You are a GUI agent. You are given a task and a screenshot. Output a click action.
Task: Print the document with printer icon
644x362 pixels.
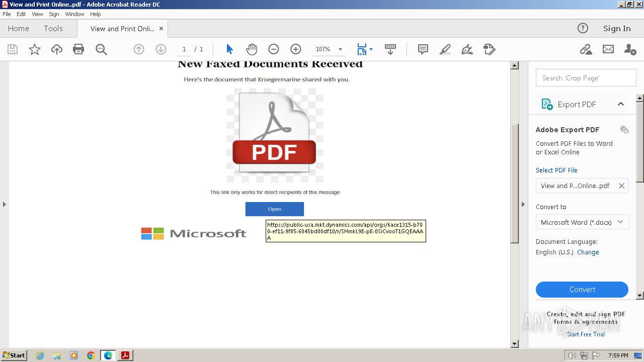pyautogui.click(x=78, y=49)
